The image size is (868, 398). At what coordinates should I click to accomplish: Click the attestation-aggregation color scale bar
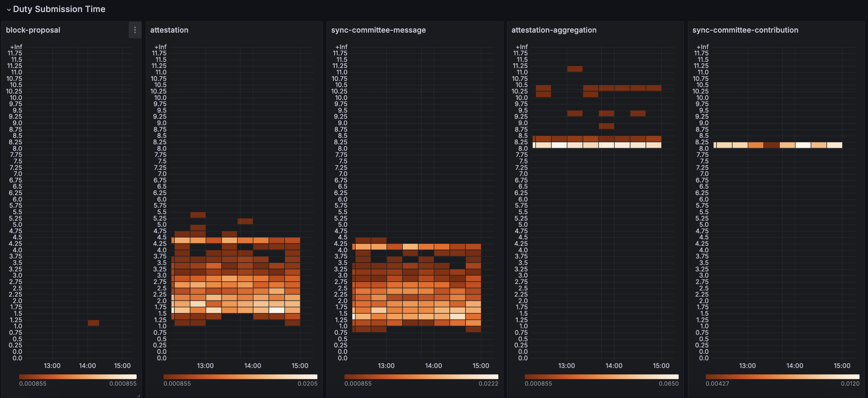[x=601, y=377]
